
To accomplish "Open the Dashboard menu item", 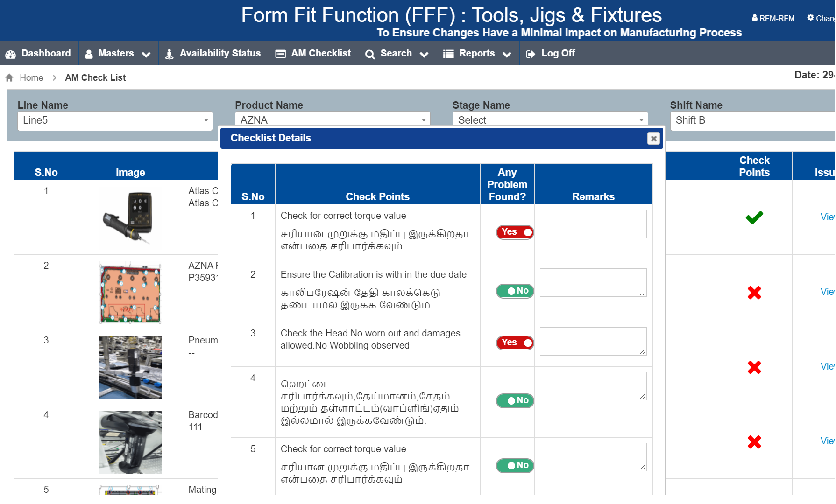I will pos(39,53).
